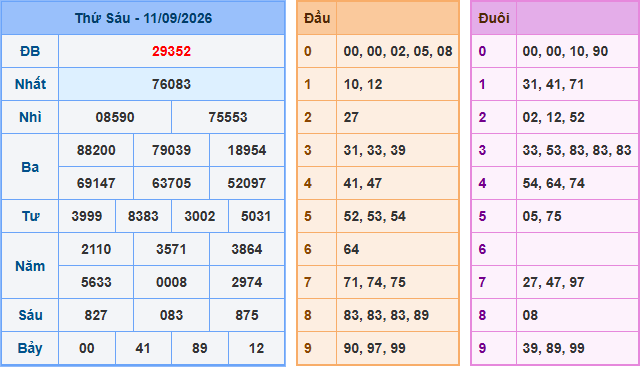Click the 'Nhì' row label
This screenshot has height=367, width=641.
coord(30,117)
